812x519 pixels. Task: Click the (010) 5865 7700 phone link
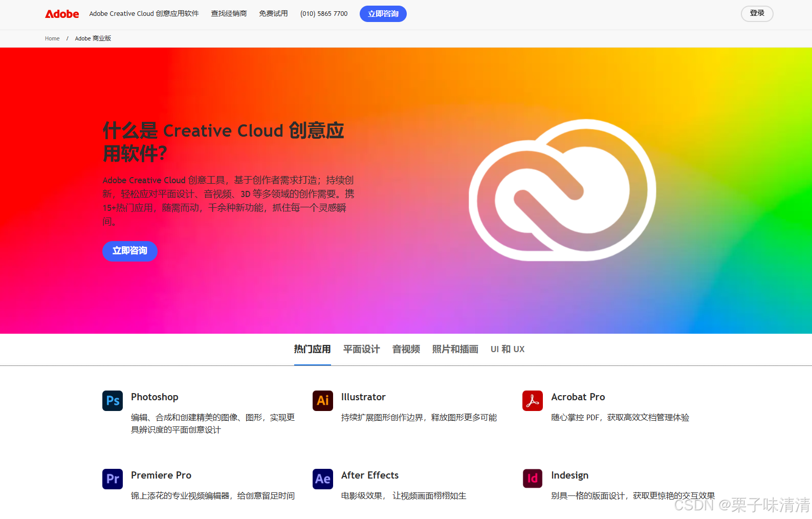click(x=324, y=14)
